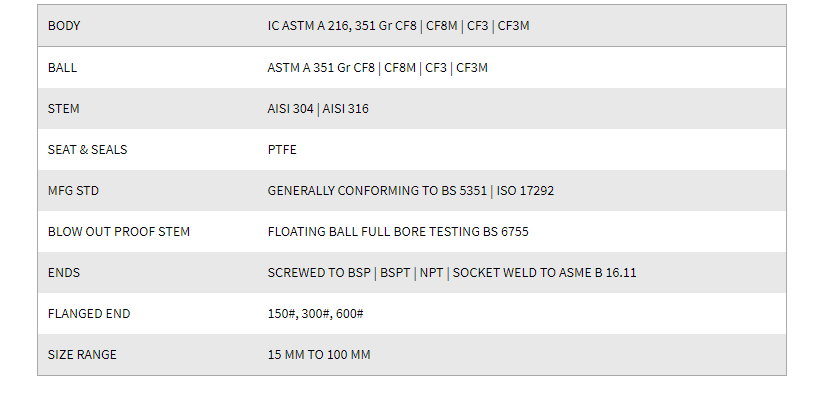Click the ENDS row label
837x393 pixels.
pos(64,273)
